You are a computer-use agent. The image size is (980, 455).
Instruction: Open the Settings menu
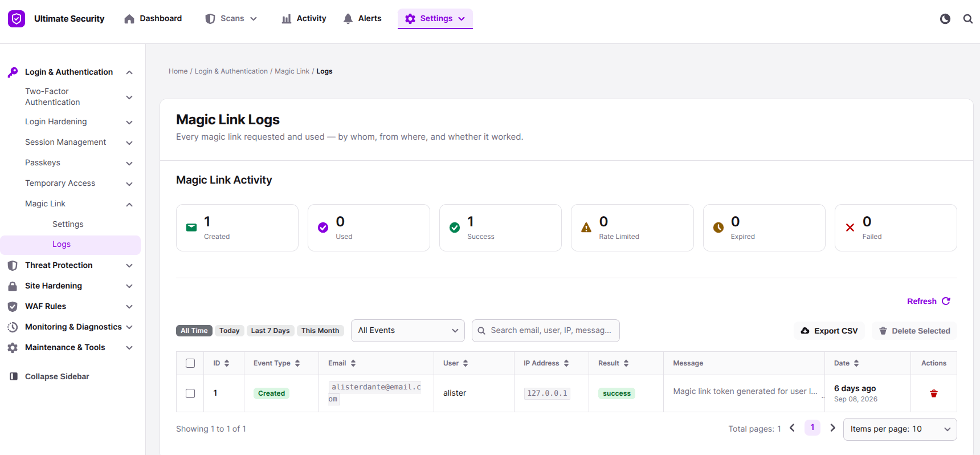pyautogui.click(x=435, y=19)
